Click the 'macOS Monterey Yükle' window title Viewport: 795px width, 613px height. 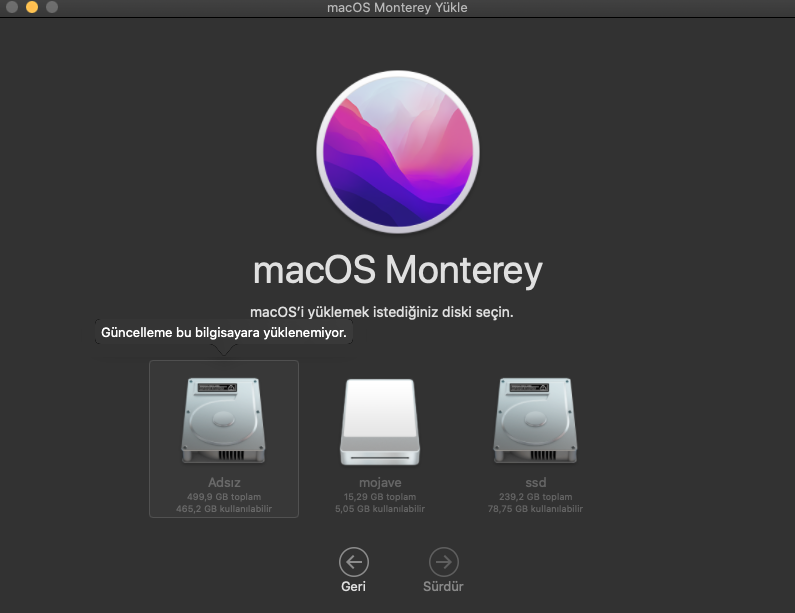click(397, 8)
